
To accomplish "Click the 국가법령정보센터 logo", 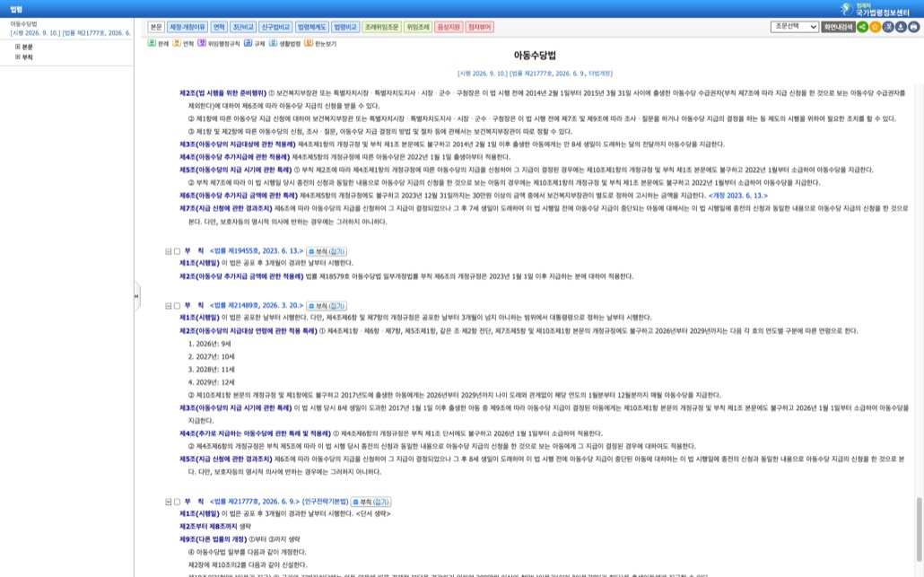I will [x=875, y=9].
